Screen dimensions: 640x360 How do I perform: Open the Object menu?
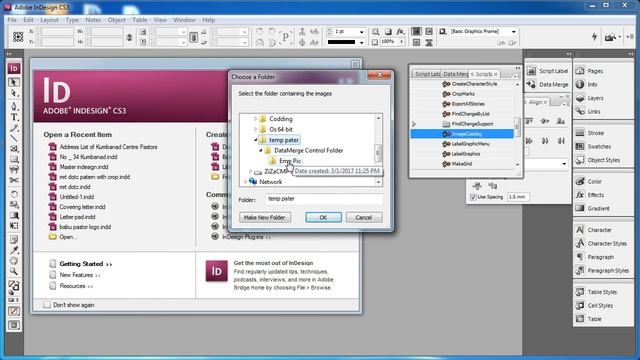click(x=117, y=20)
